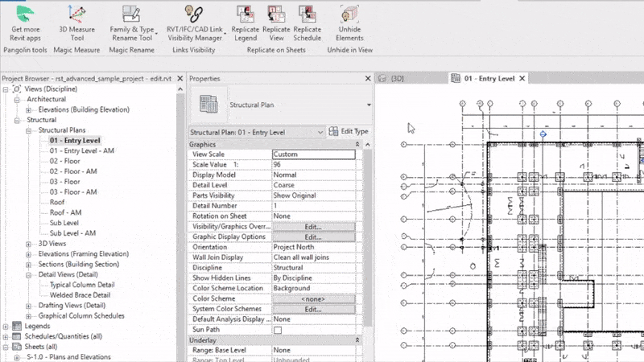Viewport: 644px width, 362px height.
Task: Select the Roof structural plan
Action: coord(57,202)
